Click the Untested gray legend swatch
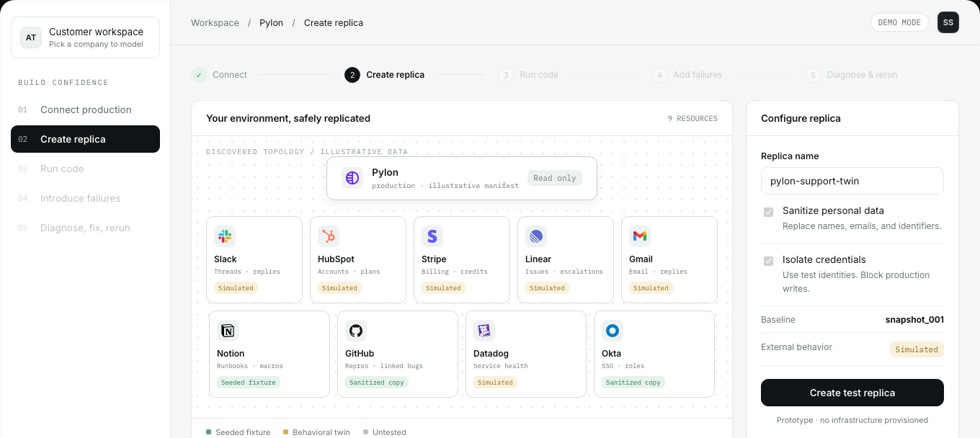The height and width of the screenshot is (438, 980). click(x=365, y=432)
